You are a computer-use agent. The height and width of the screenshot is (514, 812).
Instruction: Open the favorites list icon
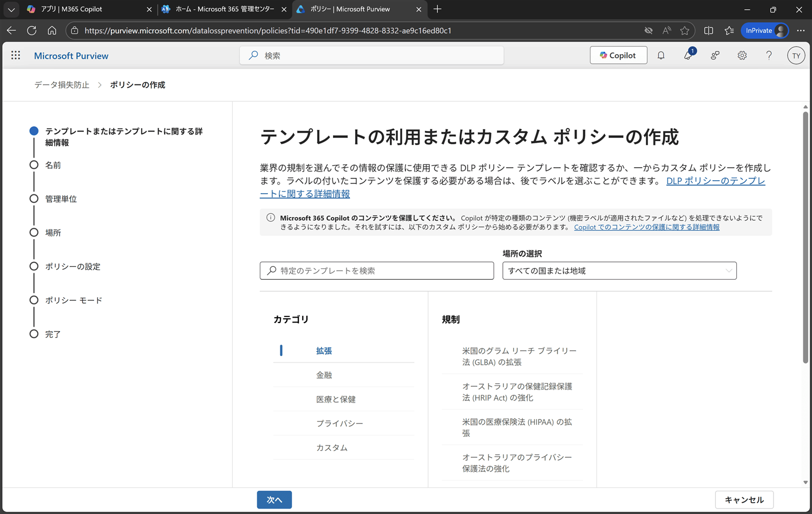(x=729, y=30)
